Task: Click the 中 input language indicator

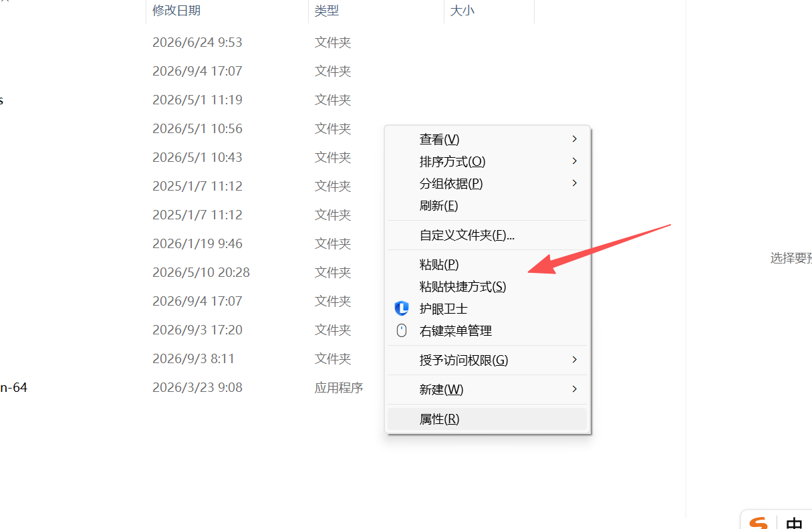Action: click(x=794, y=523)
